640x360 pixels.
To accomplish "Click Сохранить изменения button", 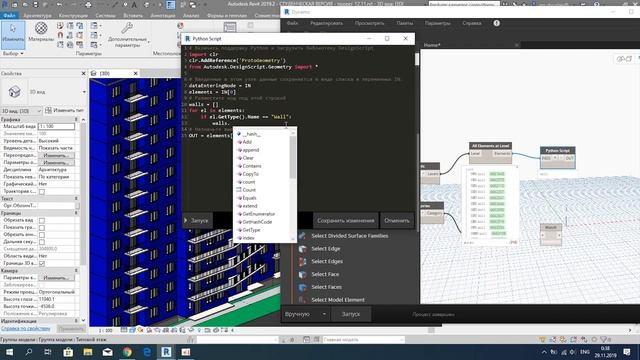I will click(x=346, y=220).
